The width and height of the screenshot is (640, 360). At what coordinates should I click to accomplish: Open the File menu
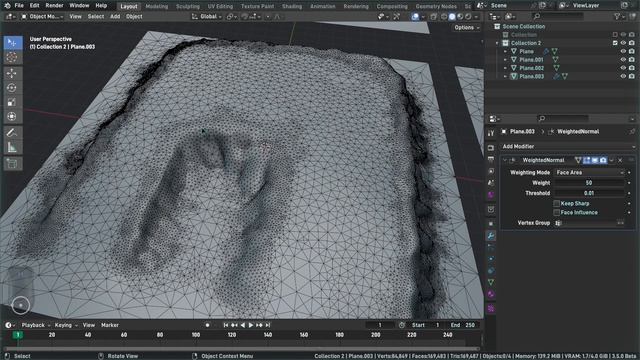click(x=19, y=6)
